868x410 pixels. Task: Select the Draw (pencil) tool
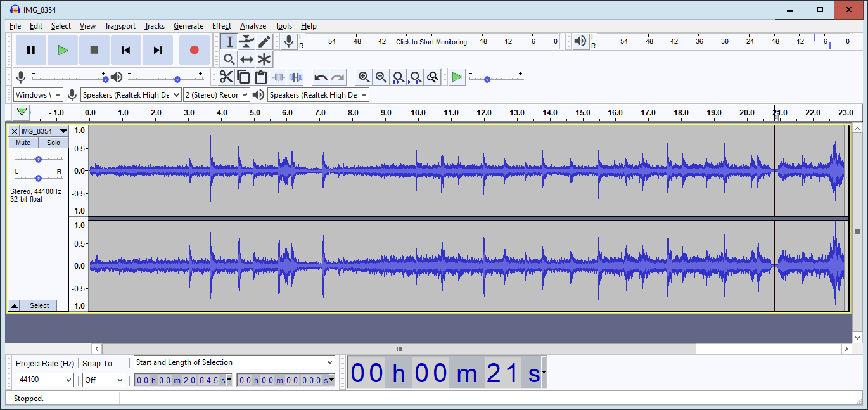[264, 42]
